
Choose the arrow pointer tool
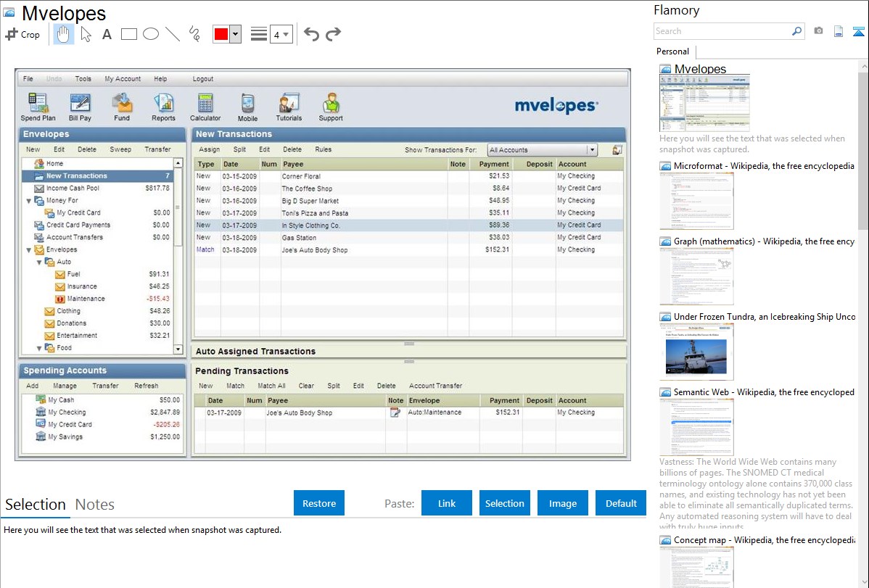click(x=86, y=34)
